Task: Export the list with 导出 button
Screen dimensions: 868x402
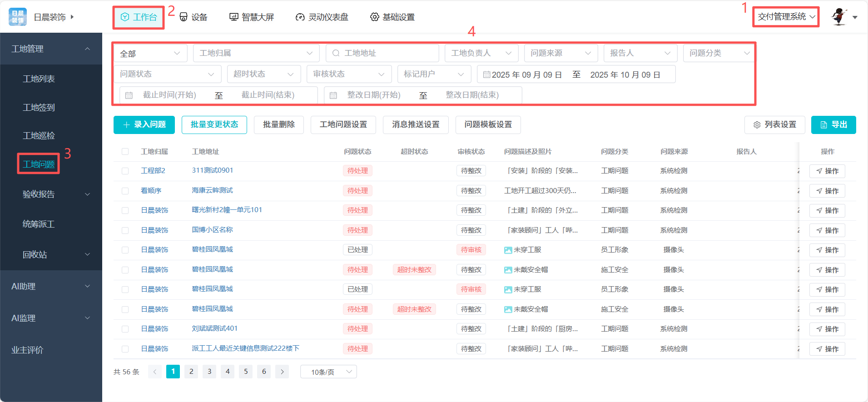Action: (x=833, y=125)
